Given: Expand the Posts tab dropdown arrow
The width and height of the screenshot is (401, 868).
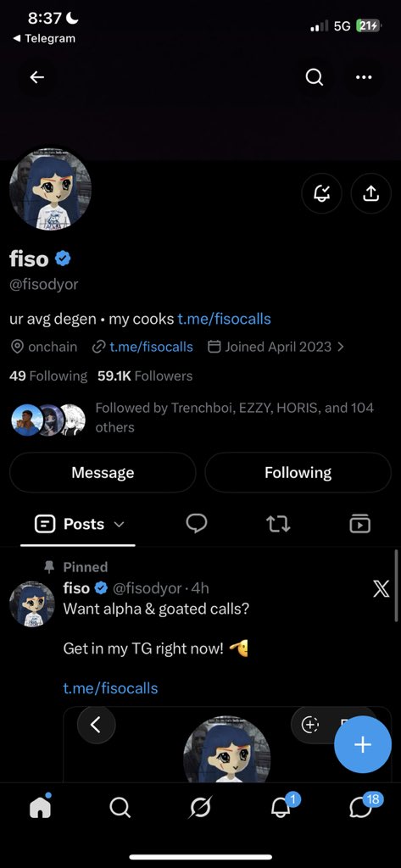Looking at the screenshot, I should pos(119,524).
